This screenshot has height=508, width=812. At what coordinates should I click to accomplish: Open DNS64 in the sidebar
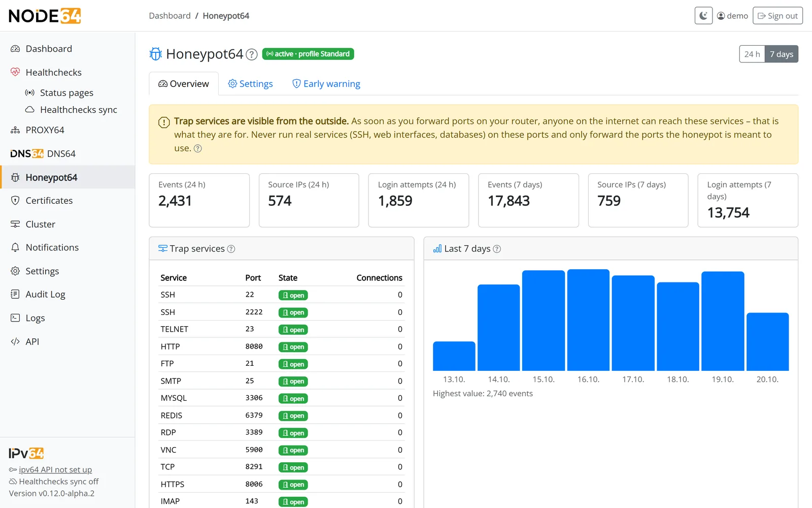[67, 153]
